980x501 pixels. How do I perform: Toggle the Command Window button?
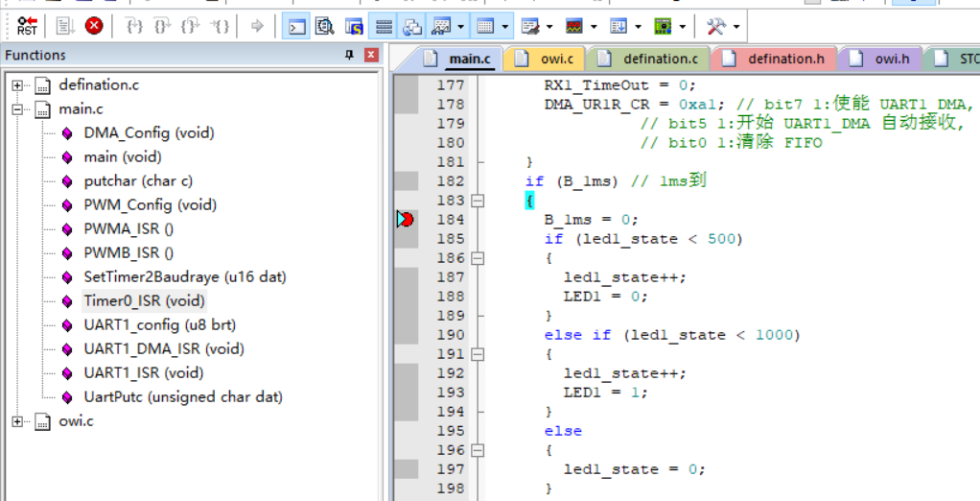click(x=295, y=26)
